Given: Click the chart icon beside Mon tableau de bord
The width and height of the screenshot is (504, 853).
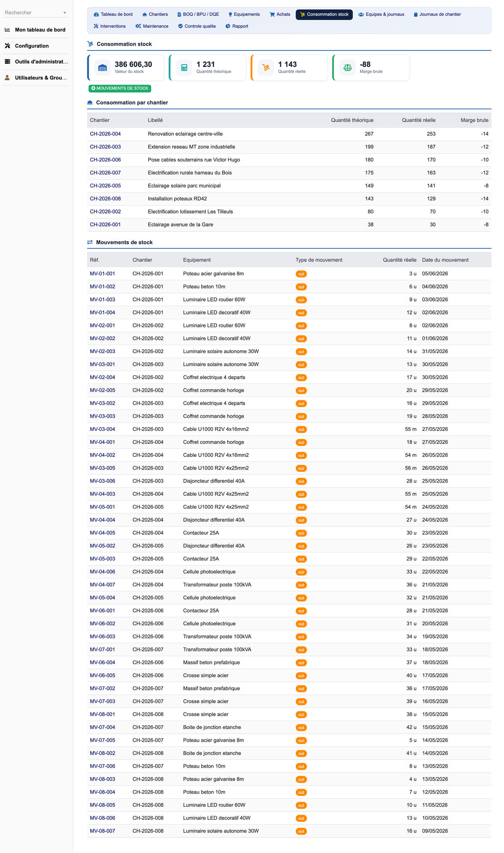Looking at the screenshot, I should point(8,30).
